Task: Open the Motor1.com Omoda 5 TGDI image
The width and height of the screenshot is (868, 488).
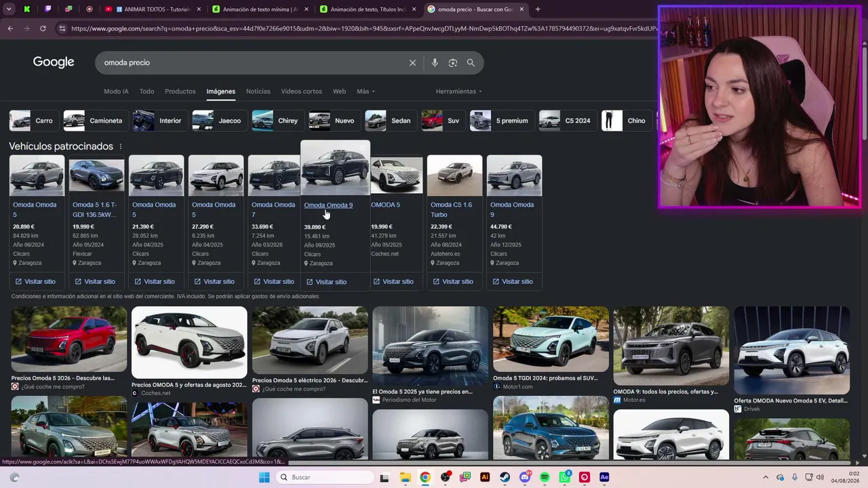Action: [x=551, y=340]
